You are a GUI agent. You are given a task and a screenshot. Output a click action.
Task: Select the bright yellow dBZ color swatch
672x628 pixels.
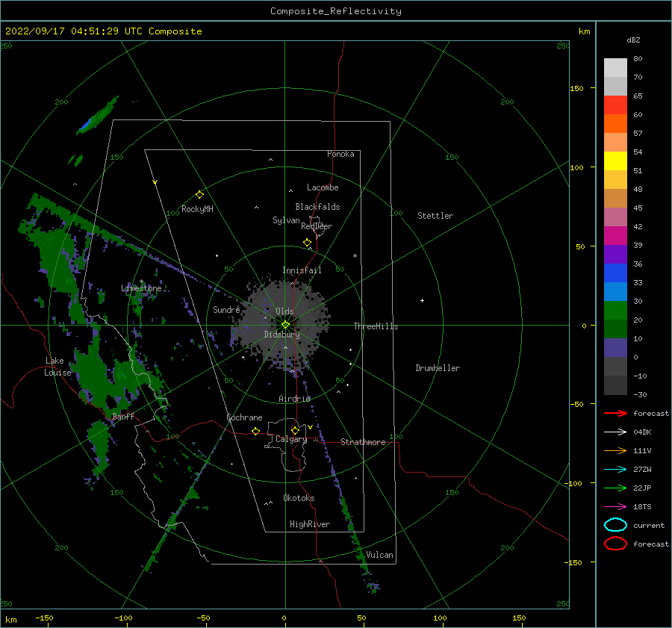click(615, 161)
